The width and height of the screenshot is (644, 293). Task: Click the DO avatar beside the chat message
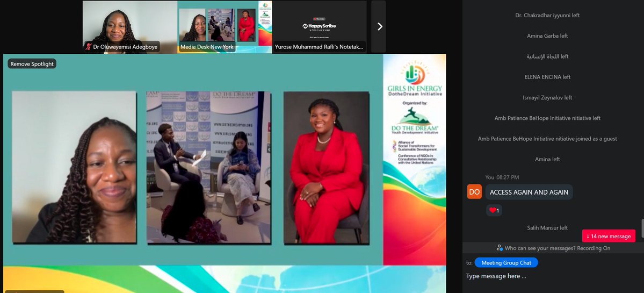click(474, 192)
